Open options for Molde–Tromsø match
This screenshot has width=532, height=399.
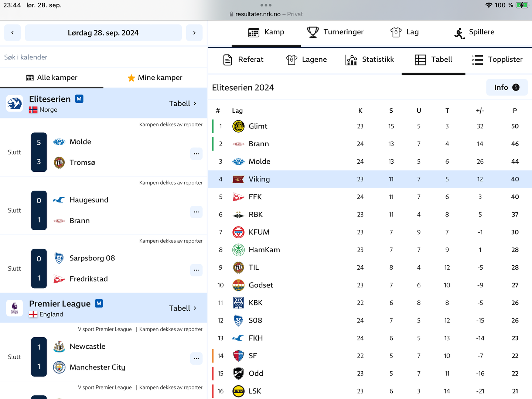pos(196,154)
